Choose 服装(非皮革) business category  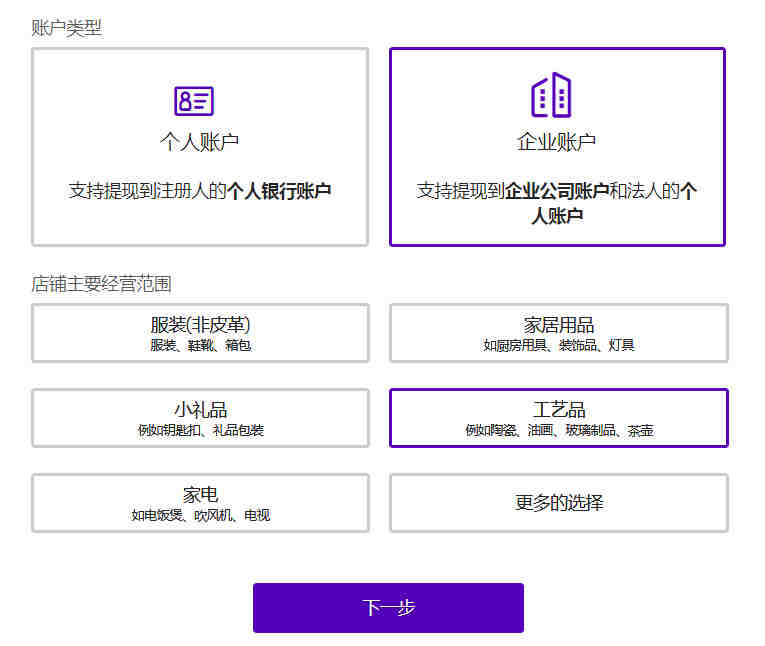[x=200, y=333]
